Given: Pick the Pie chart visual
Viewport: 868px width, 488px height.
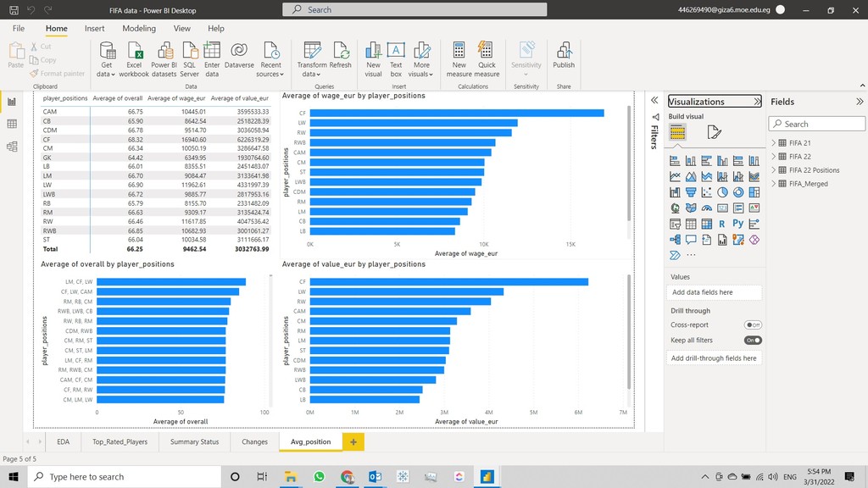Looking at the screenshot, I should [x=722, y=192].
